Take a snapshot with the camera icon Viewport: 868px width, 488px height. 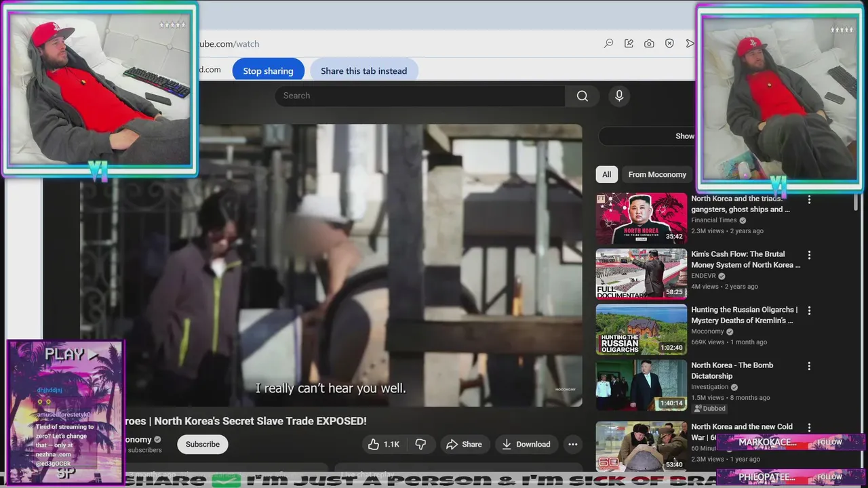tap(649, 43)
